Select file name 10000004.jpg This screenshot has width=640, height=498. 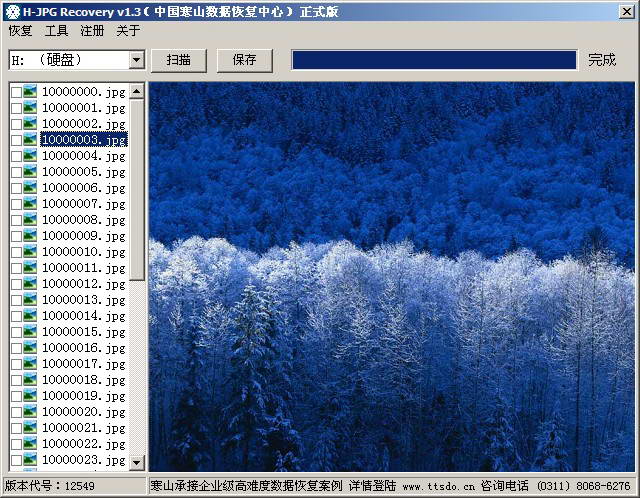84,156
